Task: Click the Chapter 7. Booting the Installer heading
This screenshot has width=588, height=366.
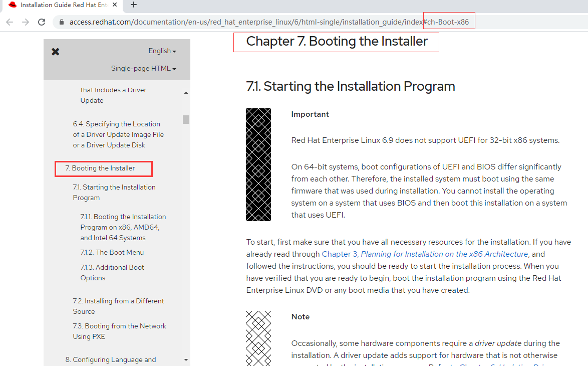Action: coord(337,41)
